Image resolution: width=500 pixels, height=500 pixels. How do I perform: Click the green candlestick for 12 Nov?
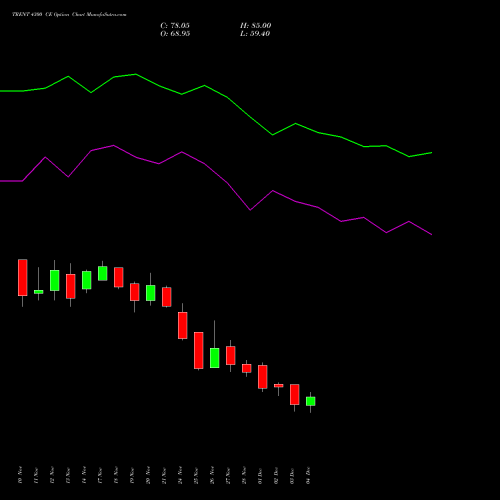click(x=55, y=280)
